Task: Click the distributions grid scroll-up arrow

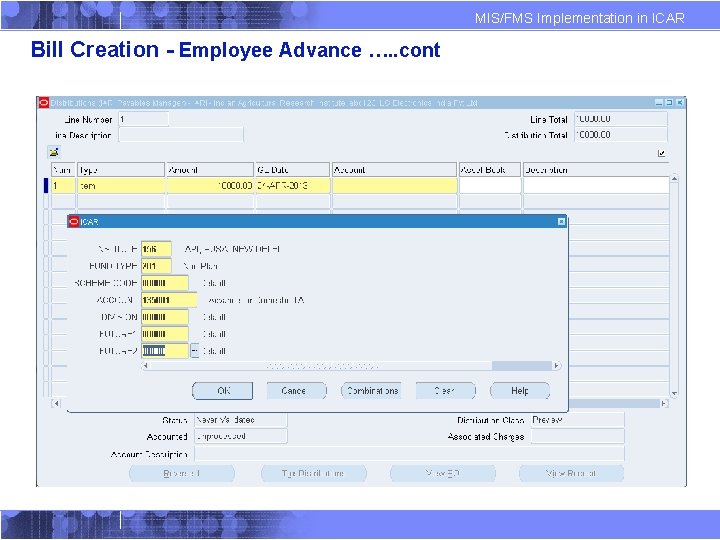Action: 674,178
